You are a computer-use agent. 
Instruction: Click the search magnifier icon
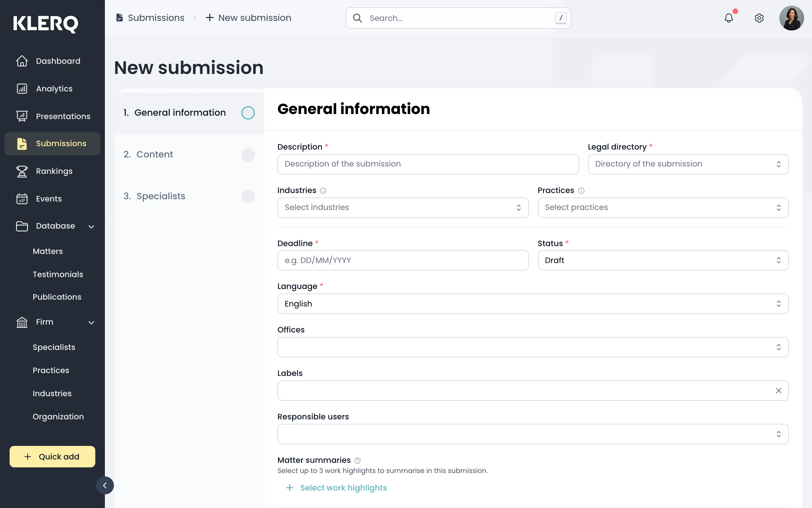click(358, 18)
